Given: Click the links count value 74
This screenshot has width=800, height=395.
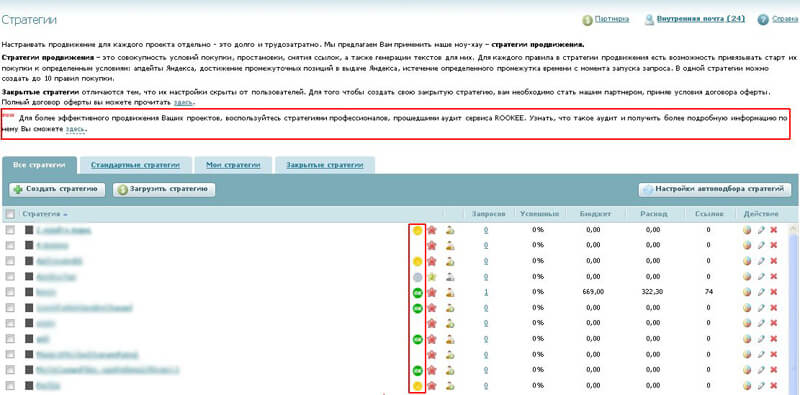Looking at the screenshot, I should [x=708, y=292].
